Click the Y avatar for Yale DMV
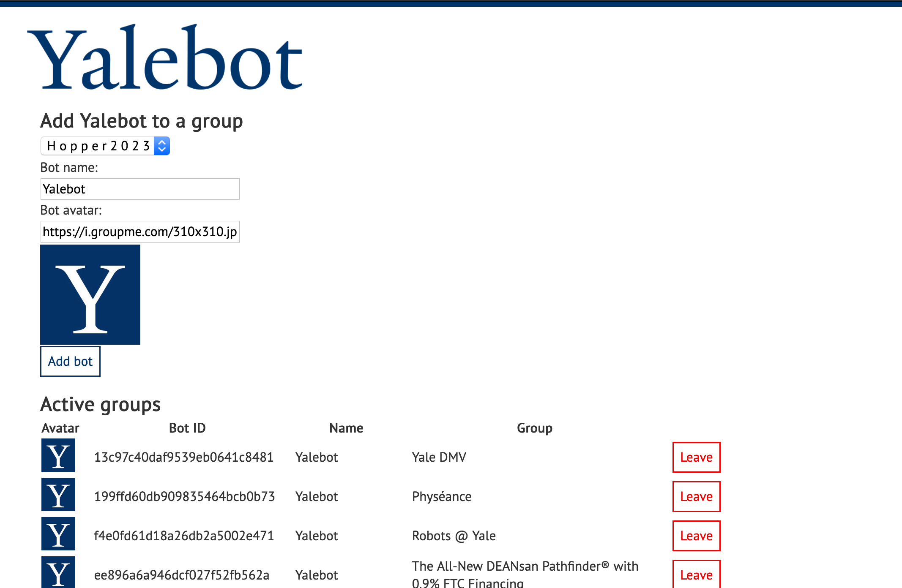 [58, 455]
